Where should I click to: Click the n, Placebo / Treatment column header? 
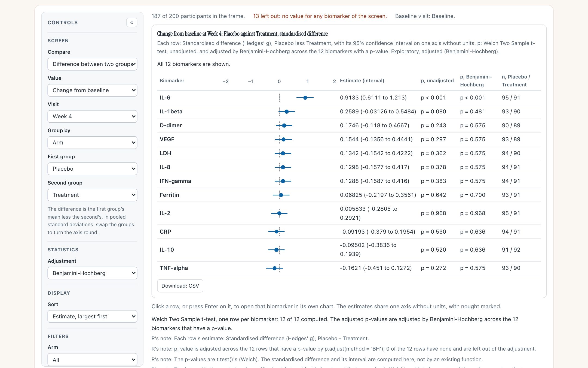(516, 81)
